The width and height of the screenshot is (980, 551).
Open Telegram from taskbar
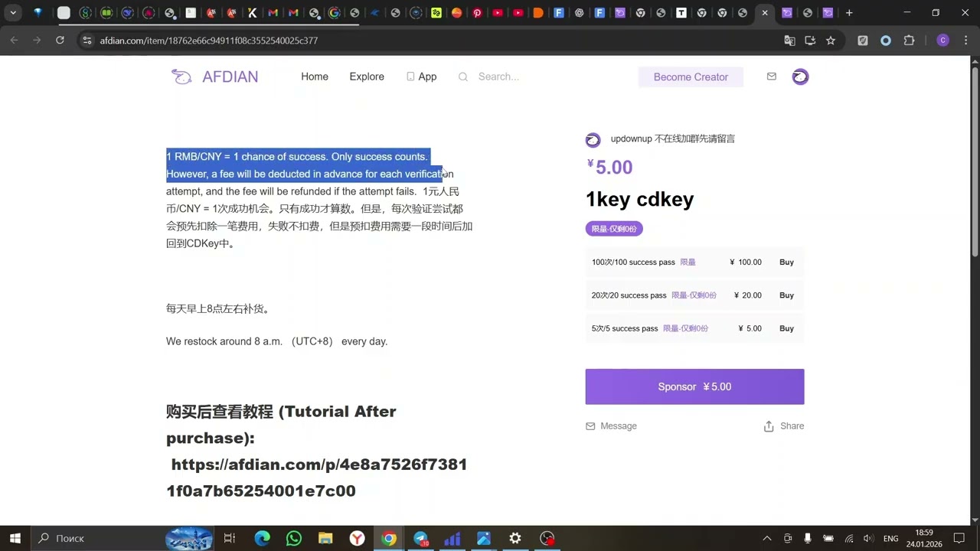point(421,539)
